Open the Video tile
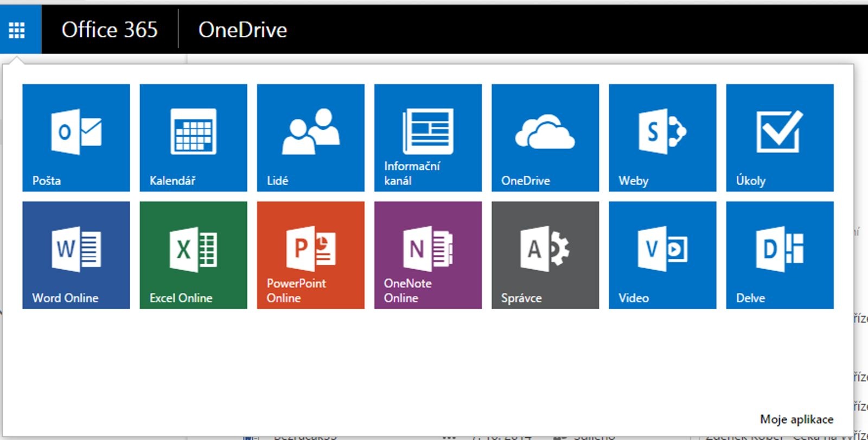 (x=662, y=255)
